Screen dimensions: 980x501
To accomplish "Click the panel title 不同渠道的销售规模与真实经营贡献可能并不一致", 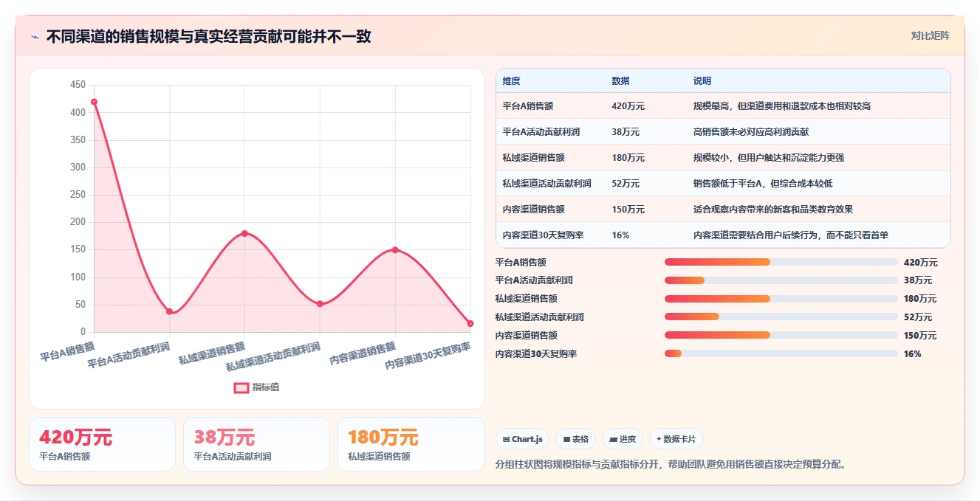I will click(x=209, y=36).
